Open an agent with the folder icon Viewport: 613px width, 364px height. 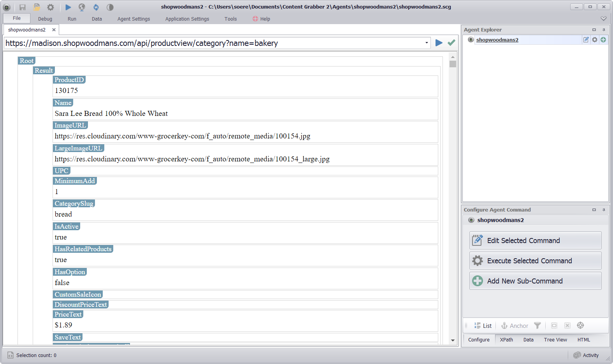coord(37,7)
